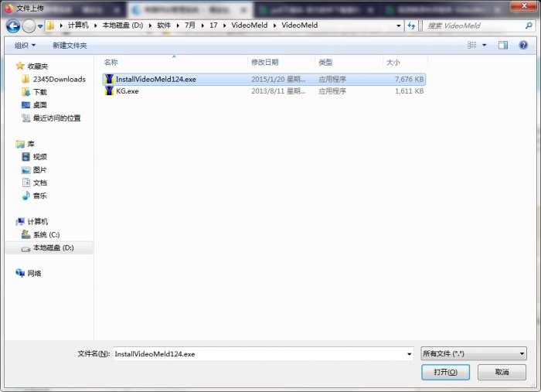Open the 图片 library

pos(40,170)
